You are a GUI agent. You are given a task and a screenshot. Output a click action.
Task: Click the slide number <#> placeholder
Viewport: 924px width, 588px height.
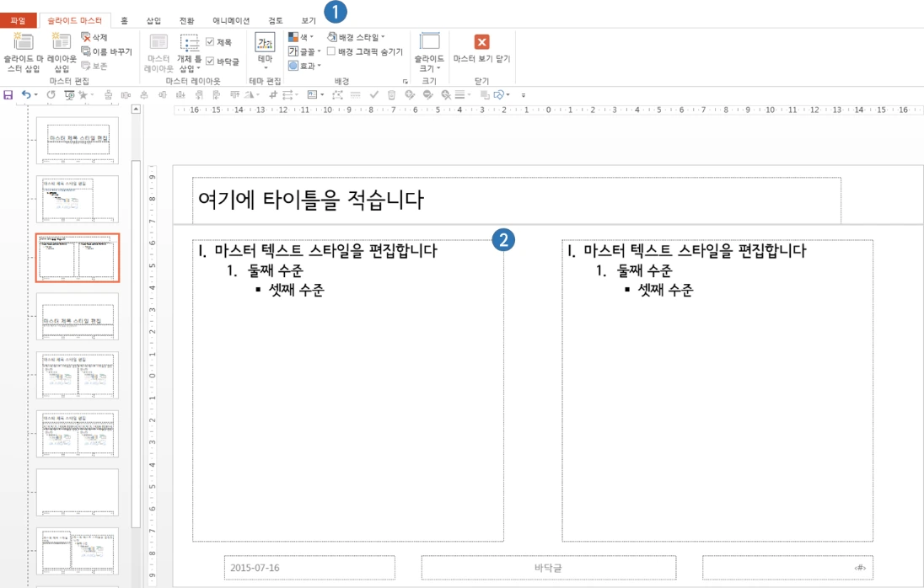click(x=787, y=568)
